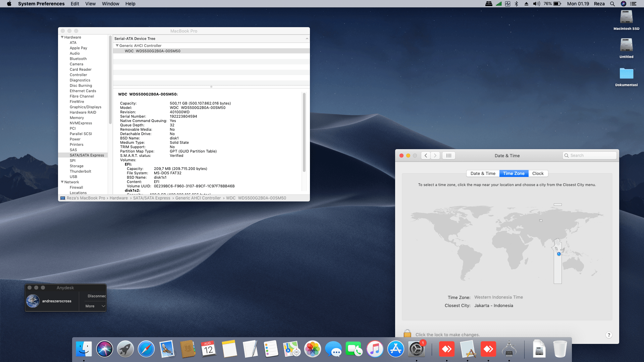644x362 pixels.
Task: Open Spotlight search magnifier in menu bar
Action: [612, 4]
